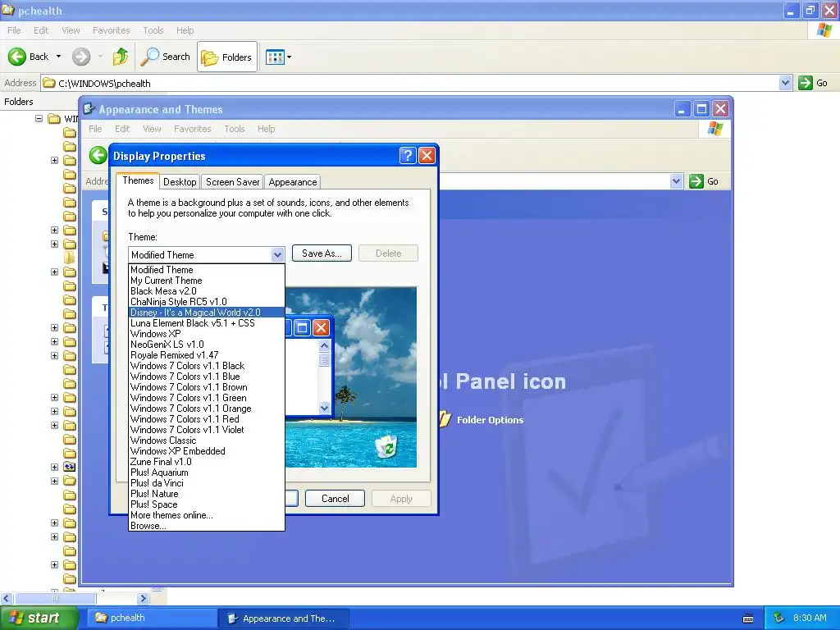Select Plus! Nature theme

206,494
